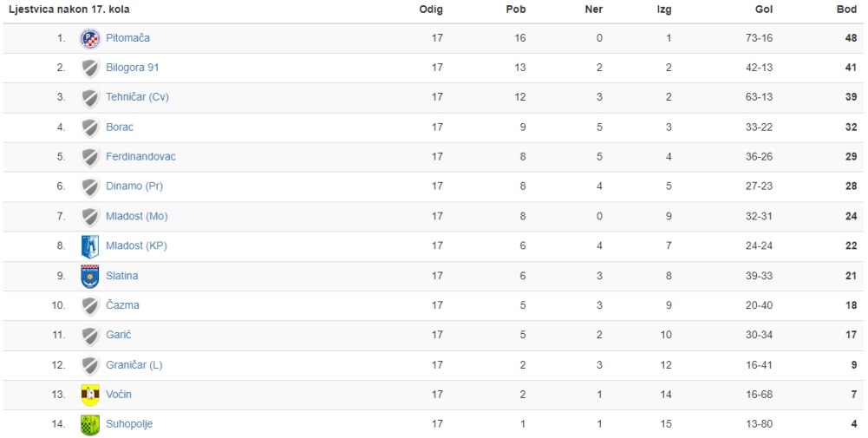Click the Bilogora 91 grey shield icon
Viewport: 868px width, 438px height.
pos(90,69)
